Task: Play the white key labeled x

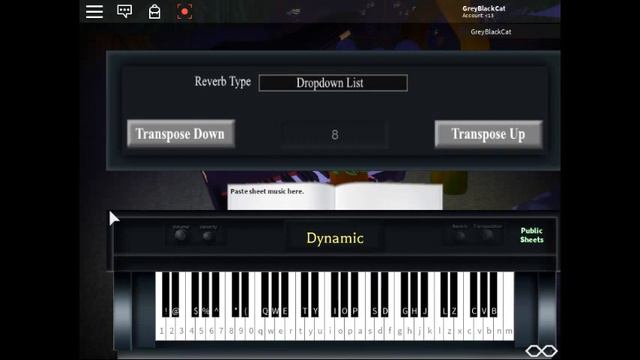Action: (459, 330)
